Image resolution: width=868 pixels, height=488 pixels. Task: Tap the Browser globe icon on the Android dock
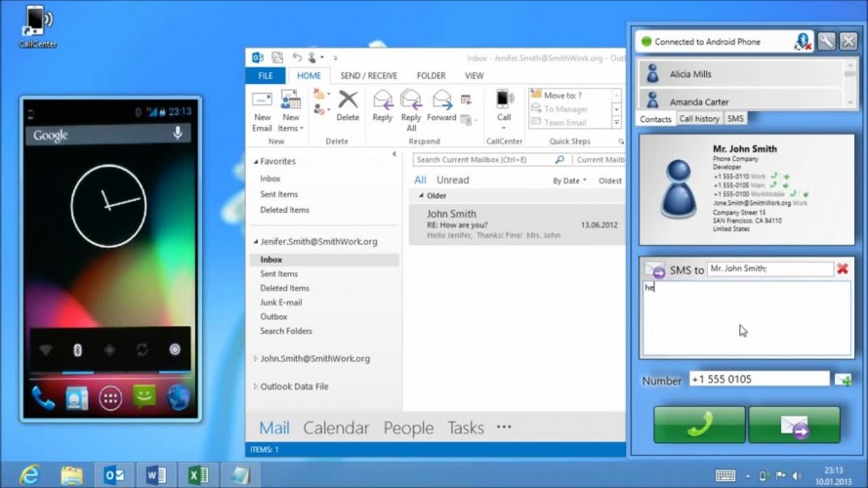(178, 398)
